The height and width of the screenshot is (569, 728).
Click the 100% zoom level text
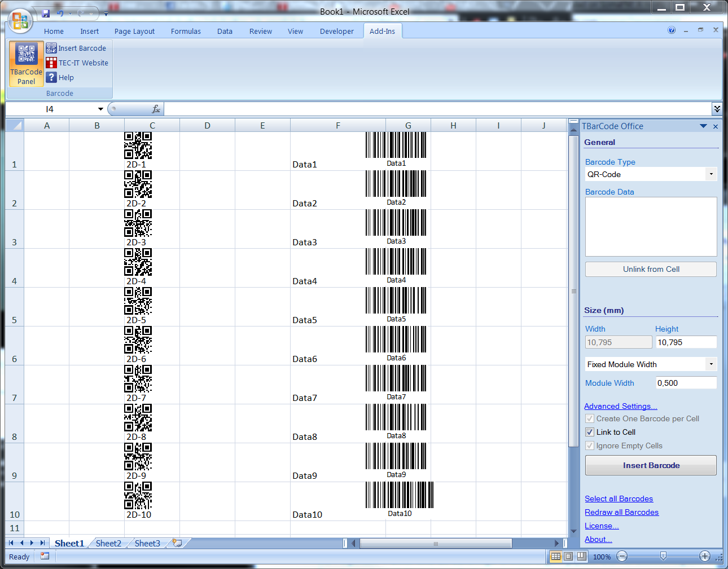click(x=602, y=557)
